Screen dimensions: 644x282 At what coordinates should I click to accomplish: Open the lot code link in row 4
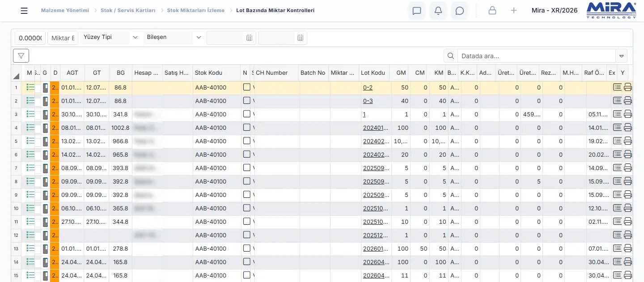[376, 128]
